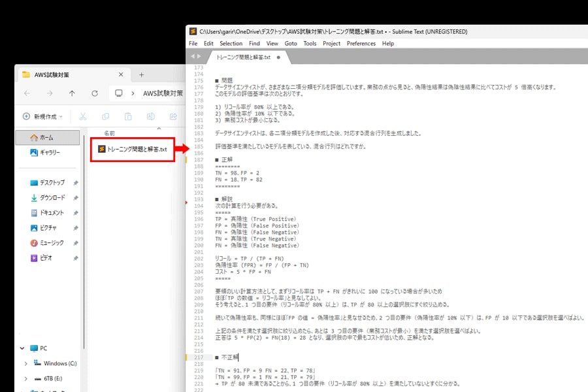
Task: Click line number 217 in the gutter
Action: click(199, 357)
